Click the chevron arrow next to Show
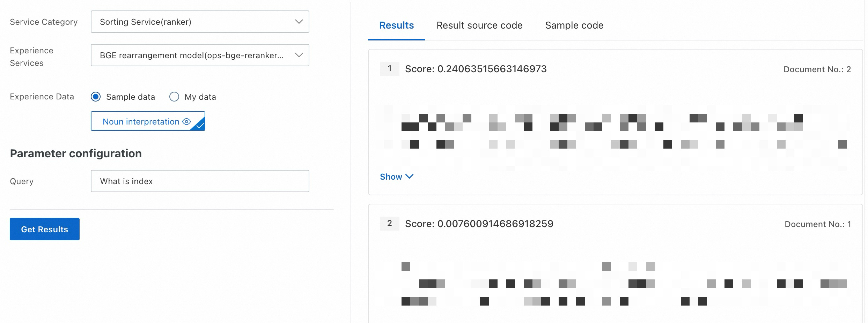This screenshot has width=868, height=323. coord(410,176)
